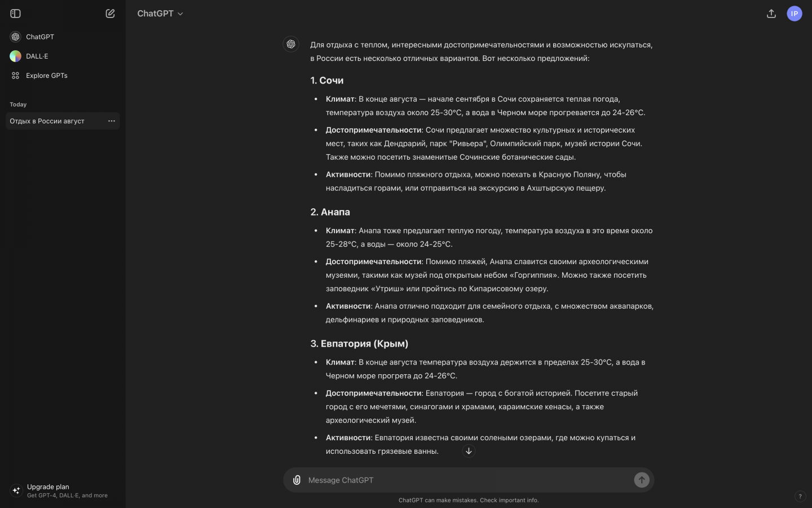Click the ChatGPT assistant avatar icon

coord(291,44)
